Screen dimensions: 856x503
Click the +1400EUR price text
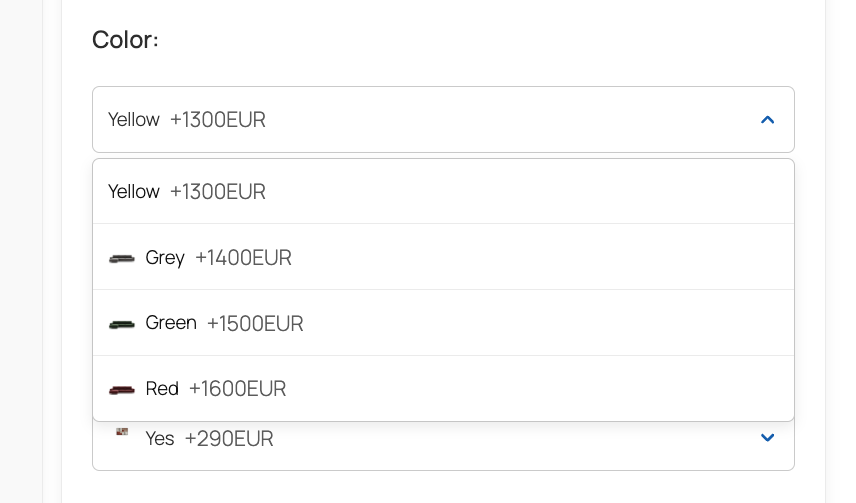point(243,258)
